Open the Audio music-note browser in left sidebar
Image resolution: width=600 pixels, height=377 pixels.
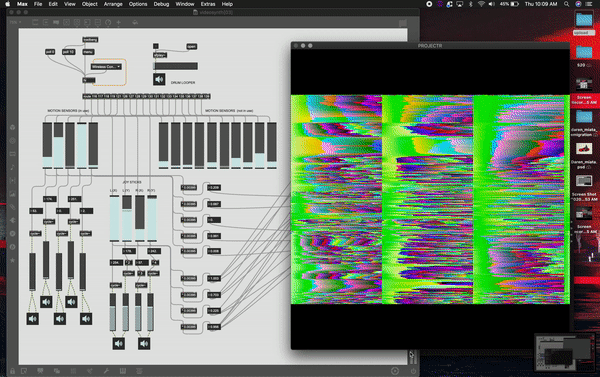[x=12, y=167]
